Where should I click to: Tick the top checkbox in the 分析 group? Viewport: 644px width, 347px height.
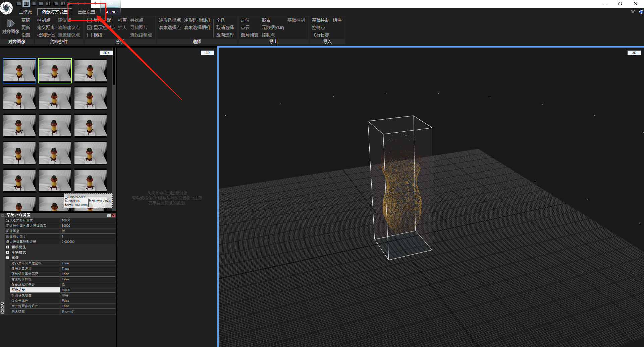pyautogui.click(x=90, y=20)
